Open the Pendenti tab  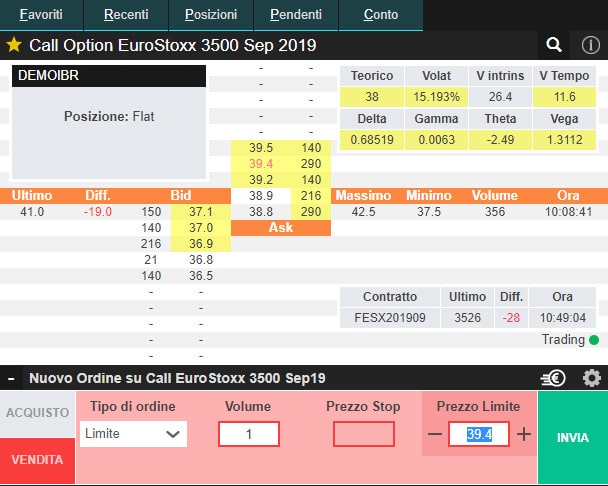coord(296,15)
